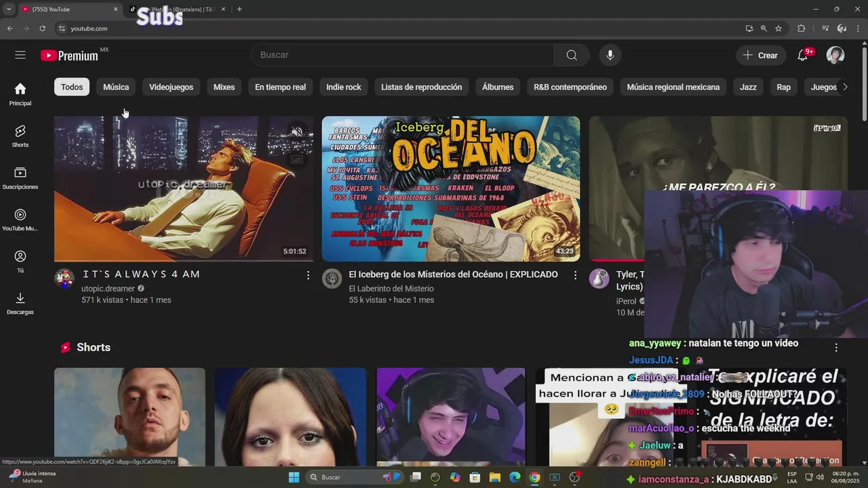Open utopic.dreamer channel avatar
Viewport: 868px width, 488px height.
point(64,279)
